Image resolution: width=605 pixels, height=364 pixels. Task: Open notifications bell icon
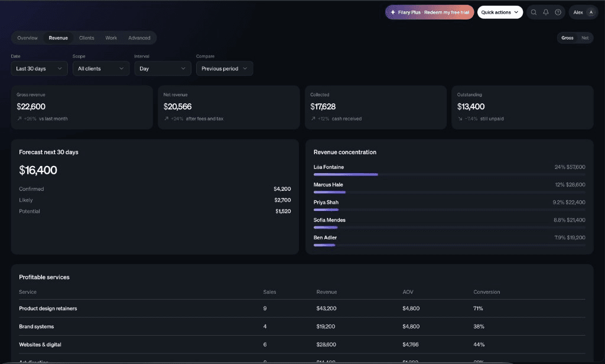point(545,12)
